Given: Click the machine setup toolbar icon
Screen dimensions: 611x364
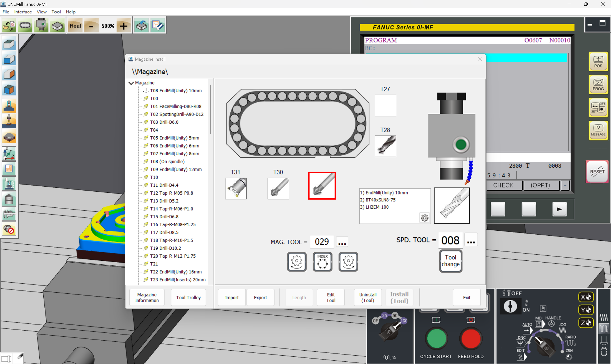Looking at the screenshot, I should click(41, 26).
